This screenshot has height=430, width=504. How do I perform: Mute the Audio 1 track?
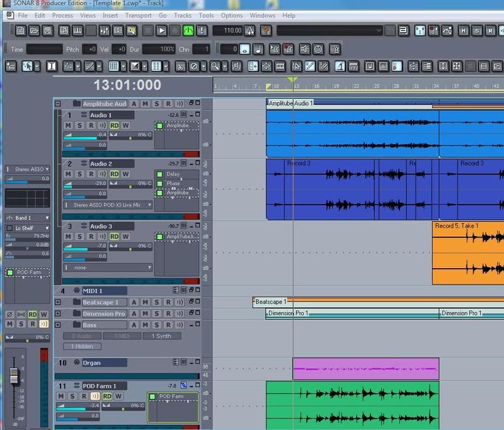click(x=69, y=125)
